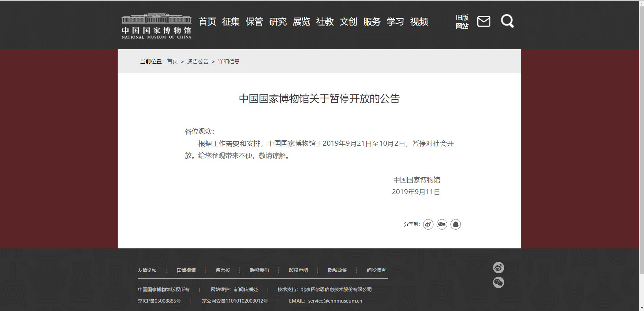Click the National Museum of China logo

[x=156, y=27]
